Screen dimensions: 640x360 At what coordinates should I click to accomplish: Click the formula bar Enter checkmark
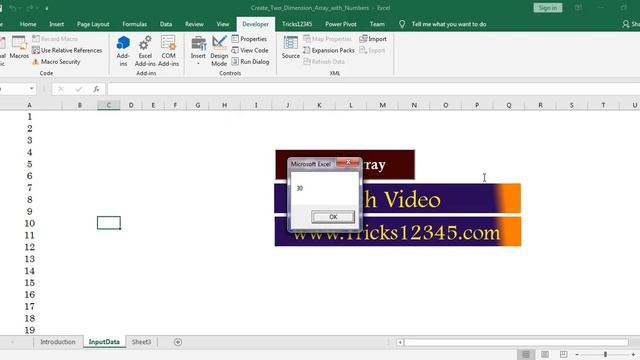tap(78, 89)
